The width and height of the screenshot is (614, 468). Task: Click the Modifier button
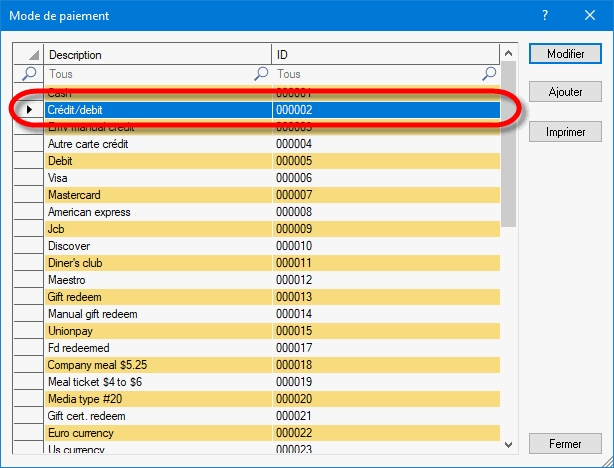click(x=565, y=54)
